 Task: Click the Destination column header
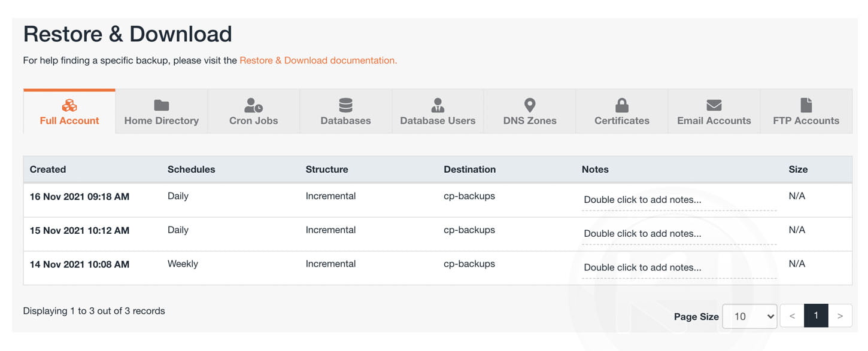[469, 169]
